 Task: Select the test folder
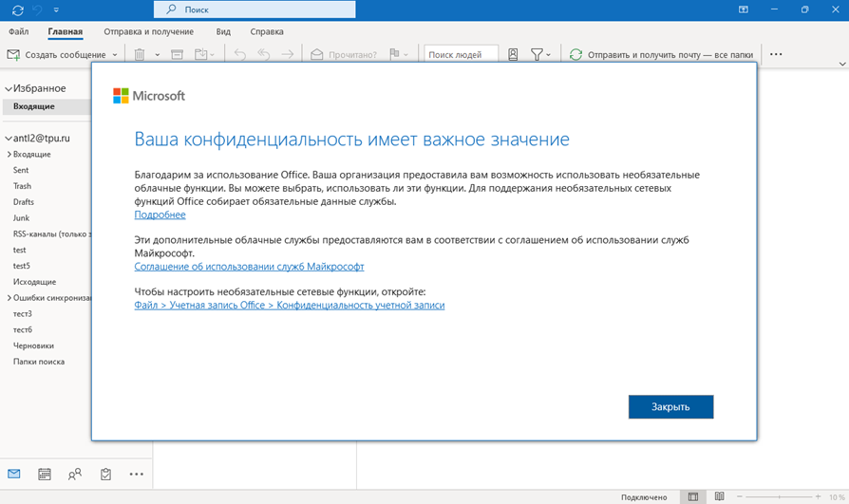pyautogui.click(x=20, y=250)
